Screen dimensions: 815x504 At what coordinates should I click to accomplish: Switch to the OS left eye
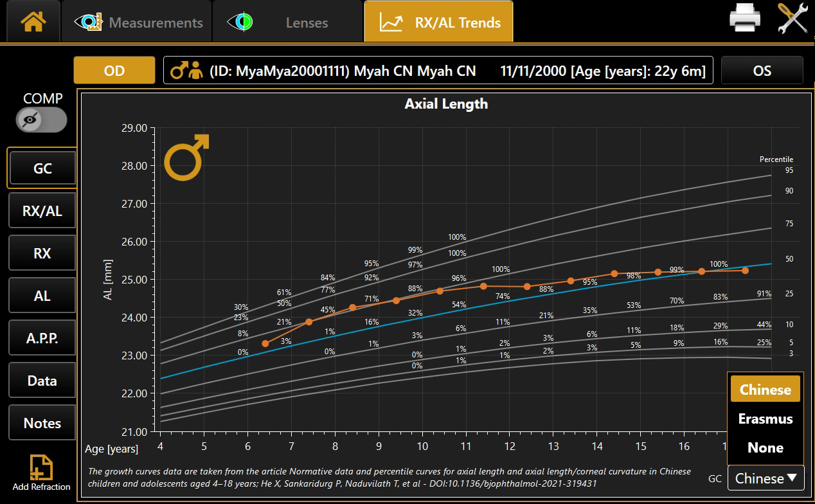762,71
